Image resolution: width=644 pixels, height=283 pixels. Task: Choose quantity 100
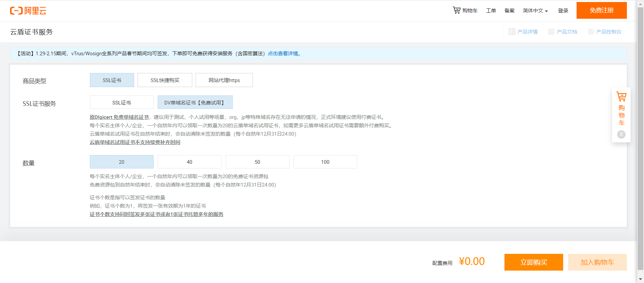325,162
